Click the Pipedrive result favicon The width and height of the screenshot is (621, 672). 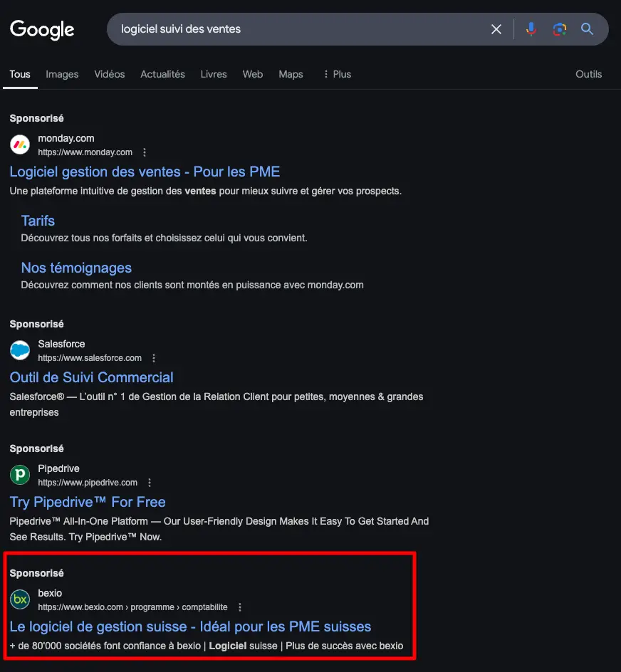click(19, 475)
